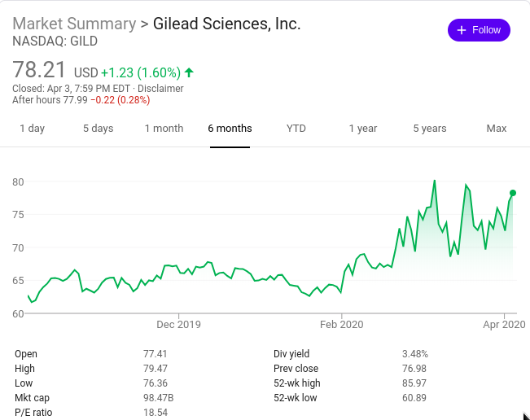Click the Div yield value 3.48%
The width and height of the screenshot is (530, 420).
(x=415, y=354)
